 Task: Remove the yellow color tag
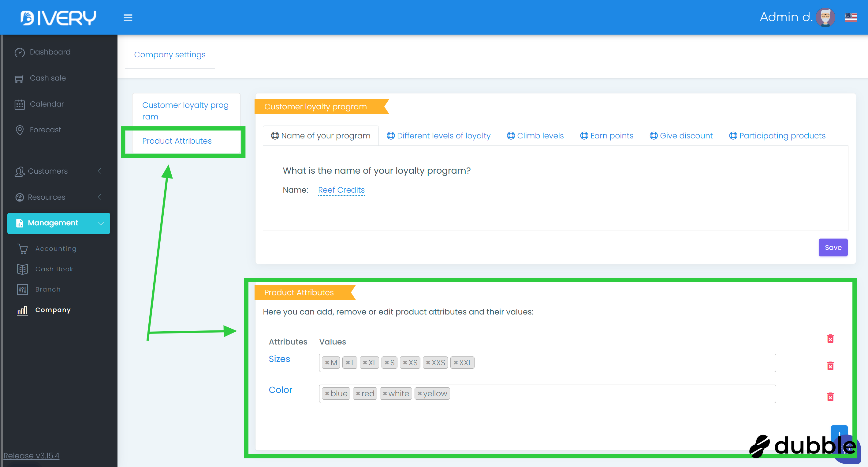(x=419, y=394)
